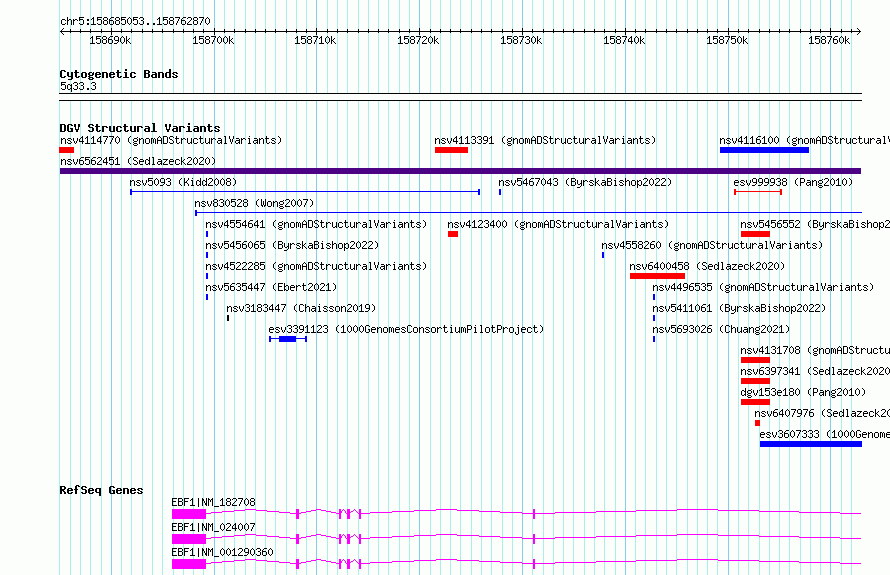Click the 158740k ruler tick label

[x=624, y=40]
